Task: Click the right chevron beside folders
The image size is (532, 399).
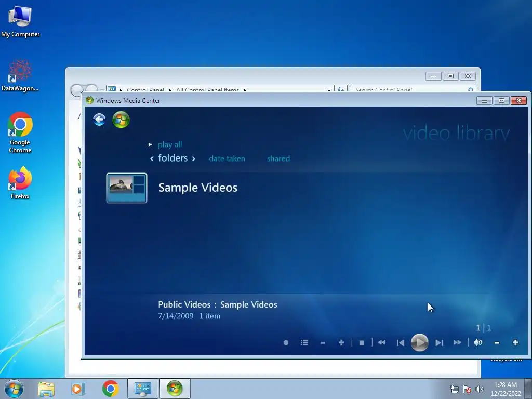Action: [193, 158]
